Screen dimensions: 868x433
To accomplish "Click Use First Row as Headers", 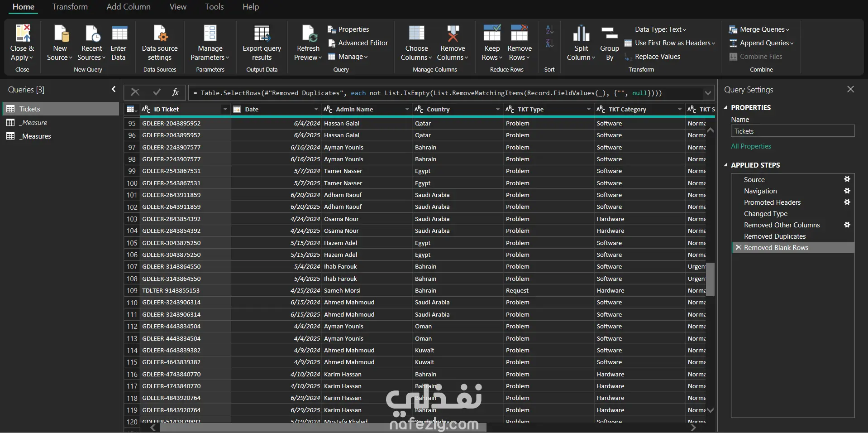I will 670,43.
